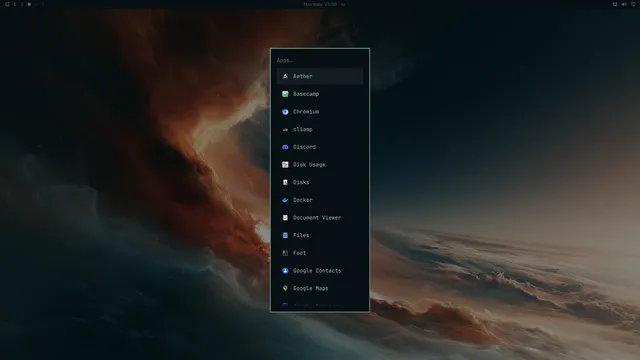This screenshot has width=640, height=360.
Task: Pick the Disks entry text
Action: click(301, 182)
